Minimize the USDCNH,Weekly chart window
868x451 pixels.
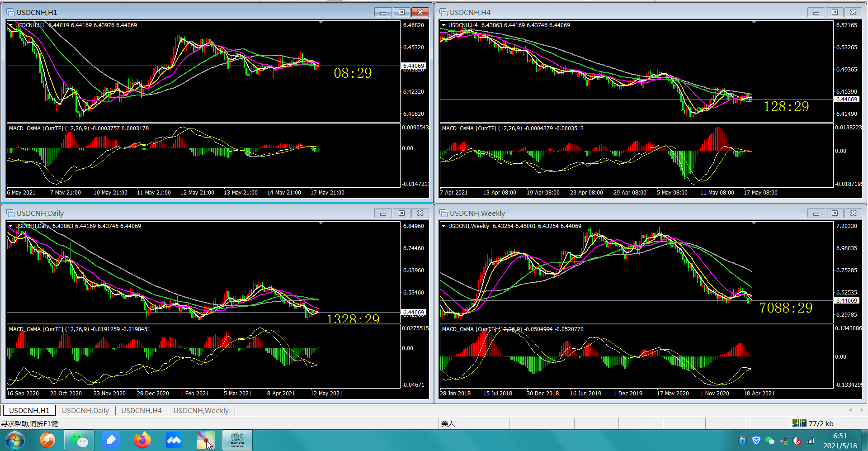pyautogui.click(x=816, y=213)
